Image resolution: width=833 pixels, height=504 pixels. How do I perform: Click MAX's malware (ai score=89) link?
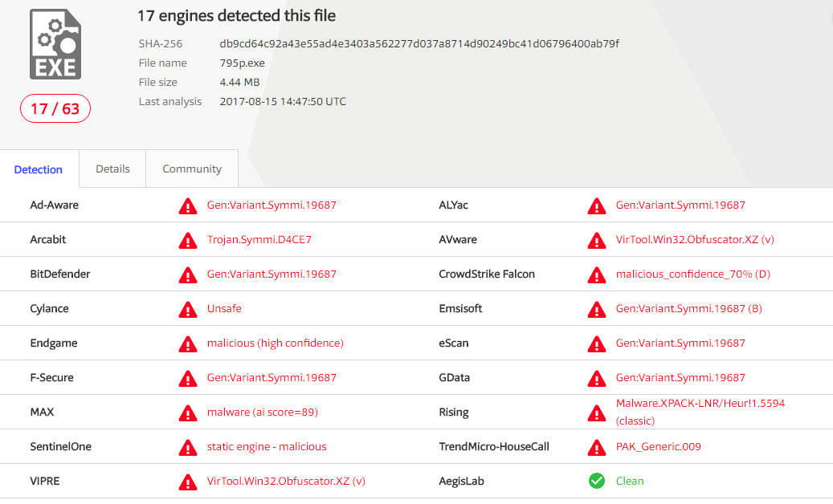coord(262,412)
